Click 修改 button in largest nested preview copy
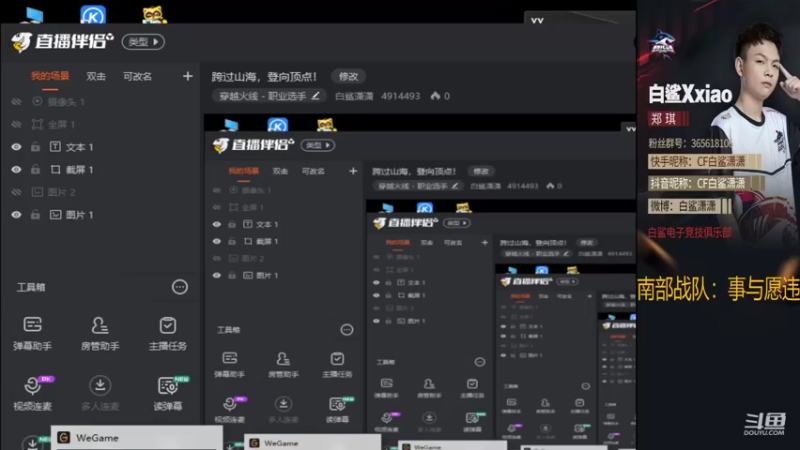 [x=481, y=171]
